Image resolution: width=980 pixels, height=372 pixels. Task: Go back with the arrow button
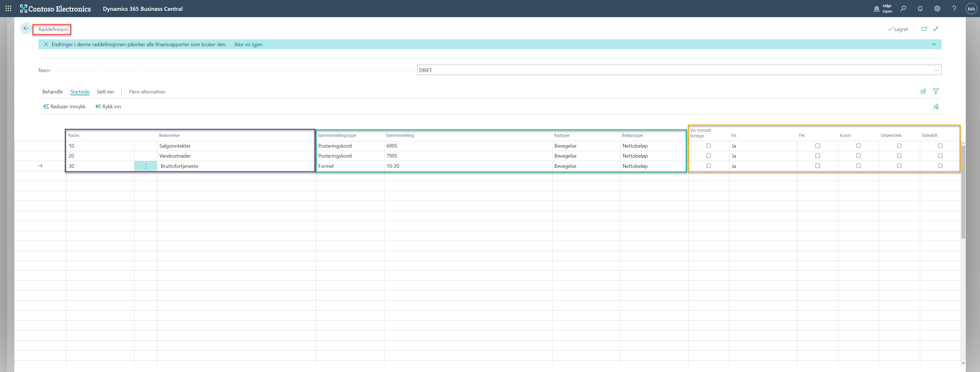[x=26, y=28]
